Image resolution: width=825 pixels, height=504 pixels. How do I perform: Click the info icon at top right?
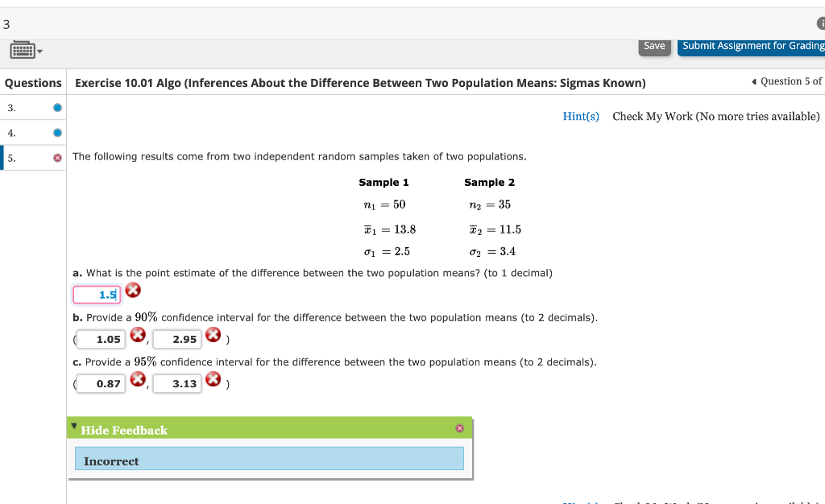pos(821,24)
